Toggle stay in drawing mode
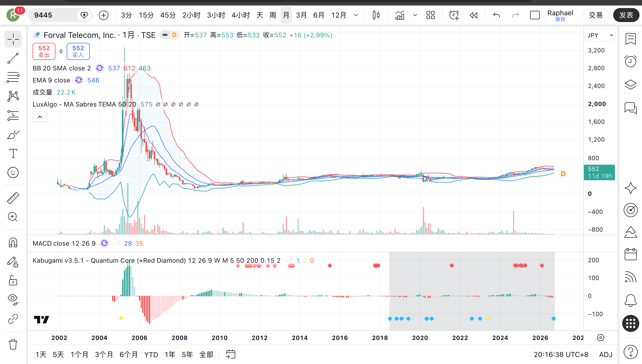This screenshot has height=364, width=642. (13, 262)
